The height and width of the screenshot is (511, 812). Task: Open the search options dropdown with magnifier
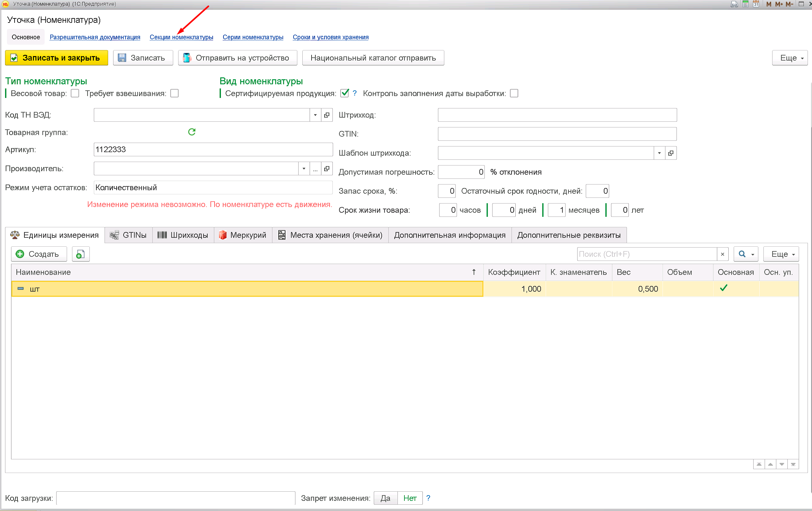745,254
